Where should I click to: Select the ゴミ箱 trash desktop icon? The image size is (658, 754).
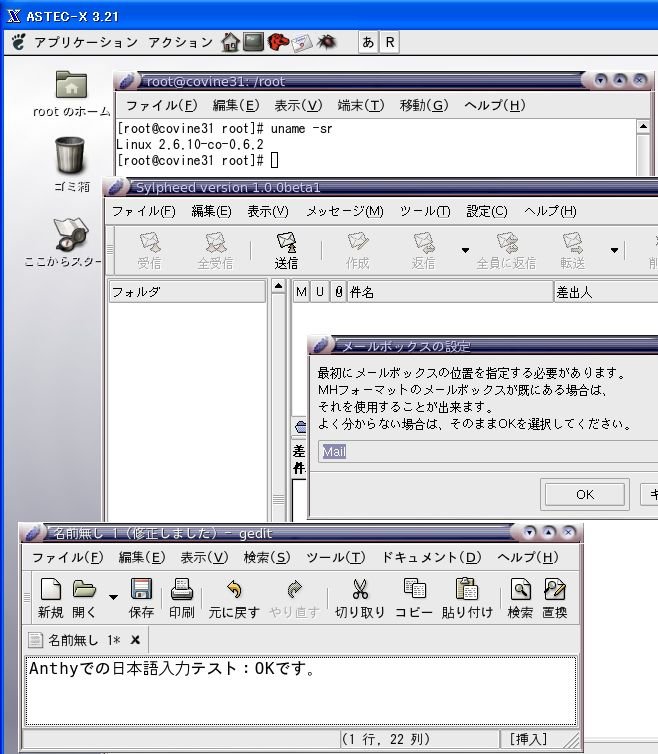(x=71, y=164)
